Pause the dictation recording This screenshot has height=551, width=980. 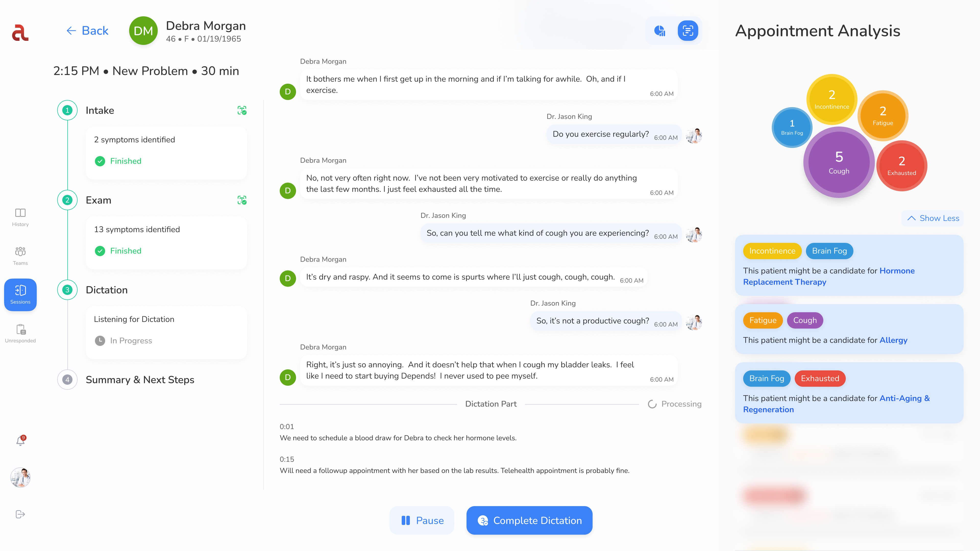(422, 520)
